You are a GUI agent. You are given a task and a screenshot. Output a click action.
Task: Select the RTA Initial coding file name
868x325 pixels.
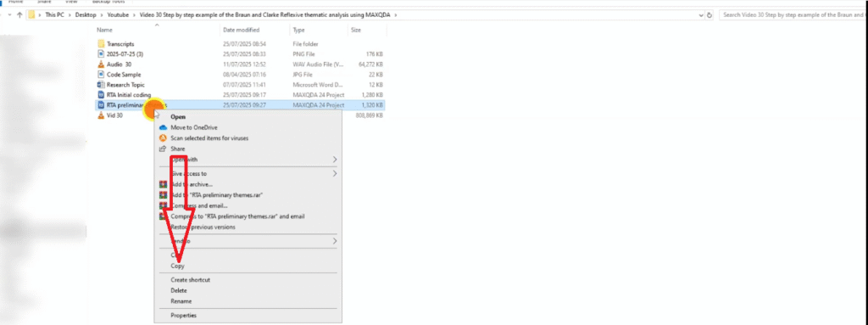(x=129, y=95)
